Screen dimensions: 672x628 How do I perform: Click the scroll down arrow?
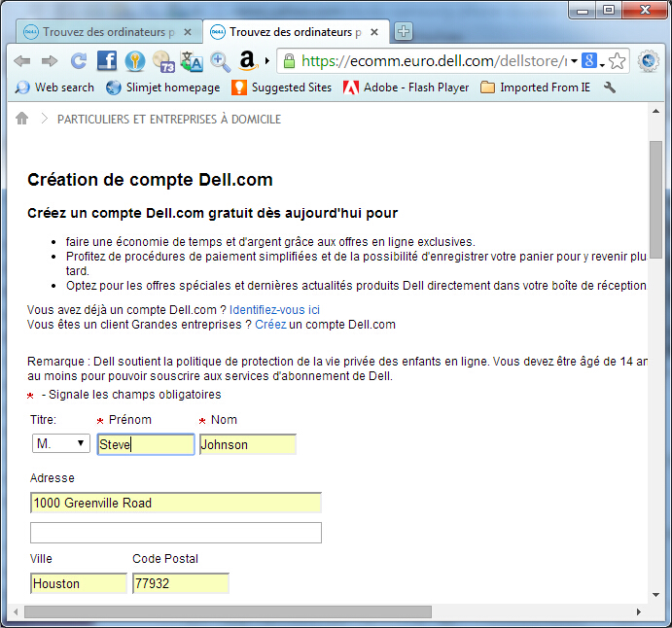click(x=655, y=595)
